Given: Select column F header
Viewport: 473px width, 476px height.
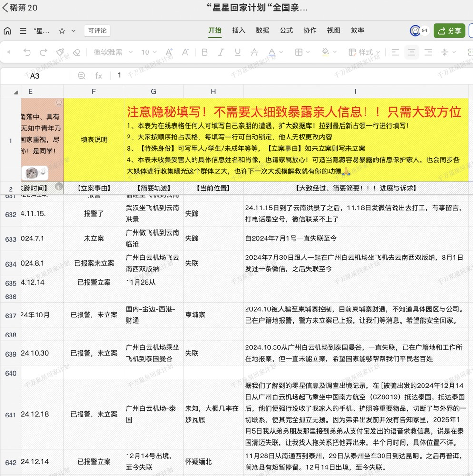Looking at the screenshot, I should tap(94, 92).
